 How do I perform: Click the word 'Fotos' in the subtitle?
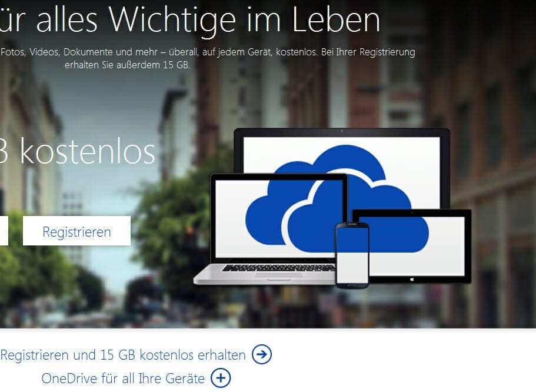(x=14, y=52)
